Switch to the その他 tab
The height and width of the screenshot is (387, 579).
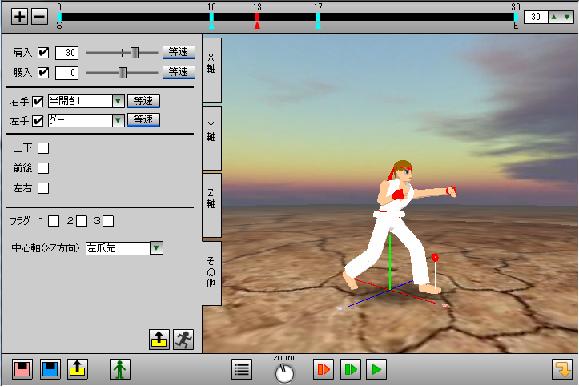[212, 273]
